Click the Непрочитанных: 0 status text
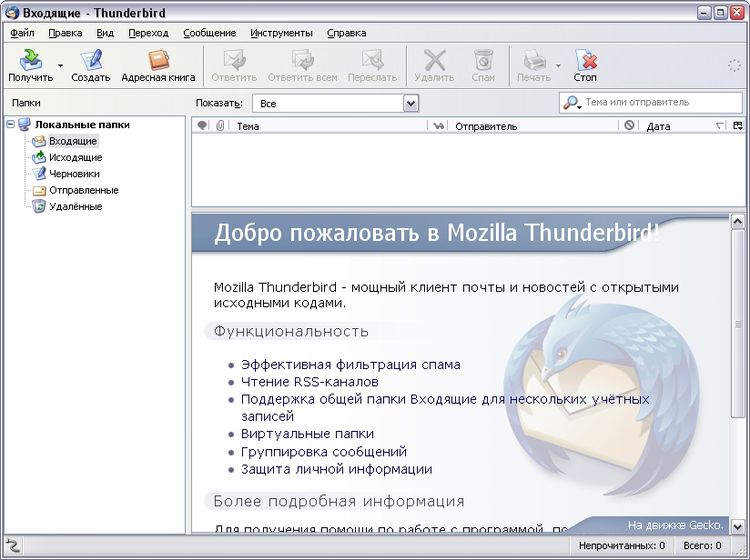 621,546
